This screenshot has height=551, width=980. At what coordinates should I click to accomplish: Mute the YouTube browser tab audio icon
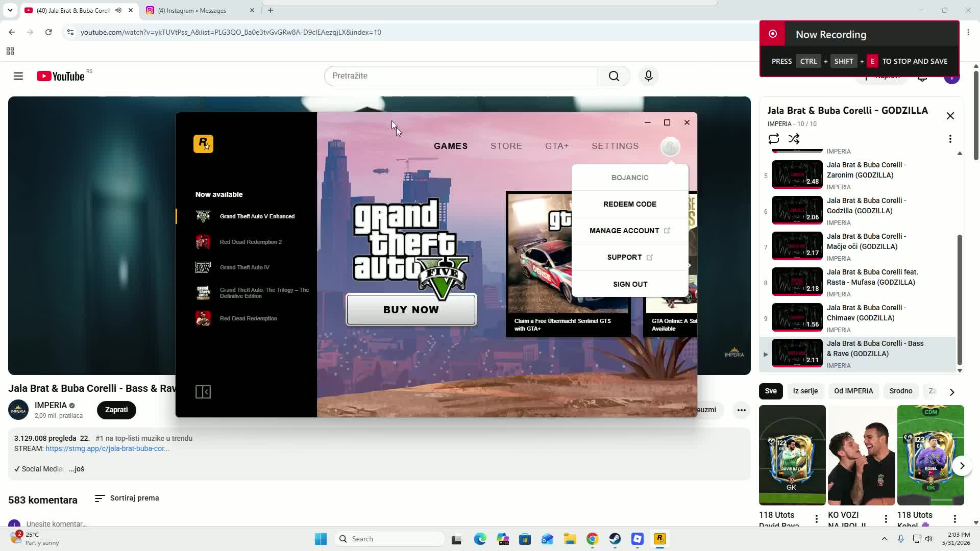point(118,10)
